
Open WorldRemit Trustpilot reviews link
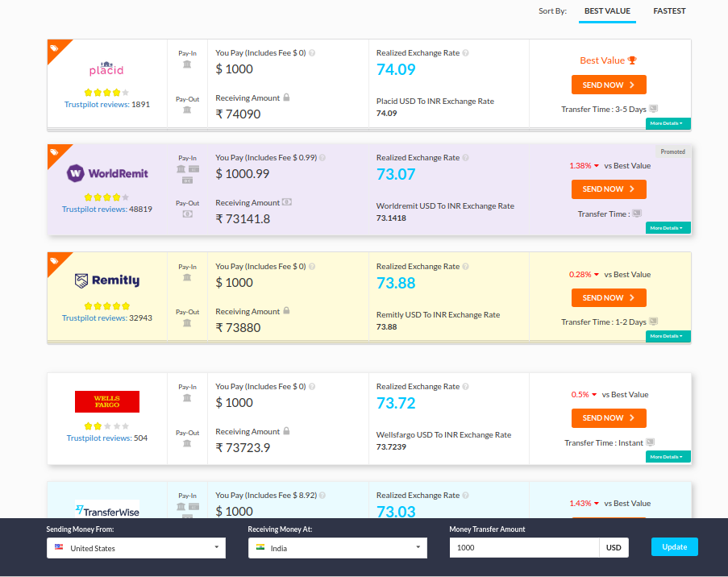tap(94, 210)
